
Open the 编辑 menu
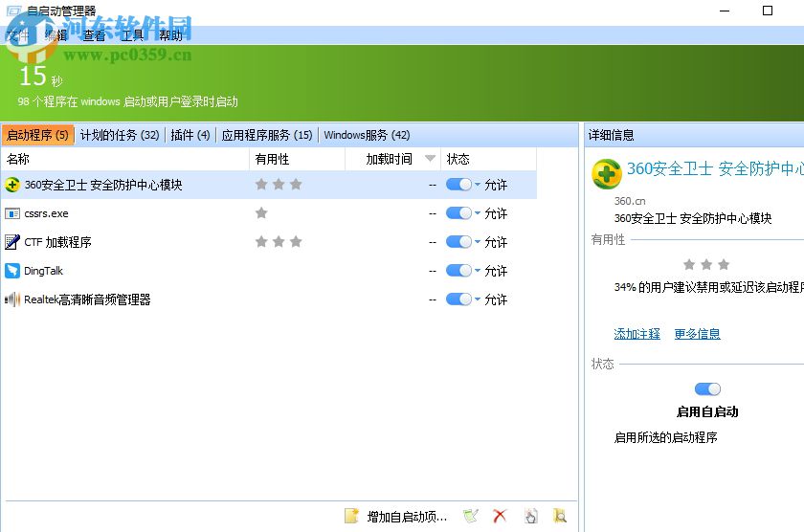pos(56,35)
